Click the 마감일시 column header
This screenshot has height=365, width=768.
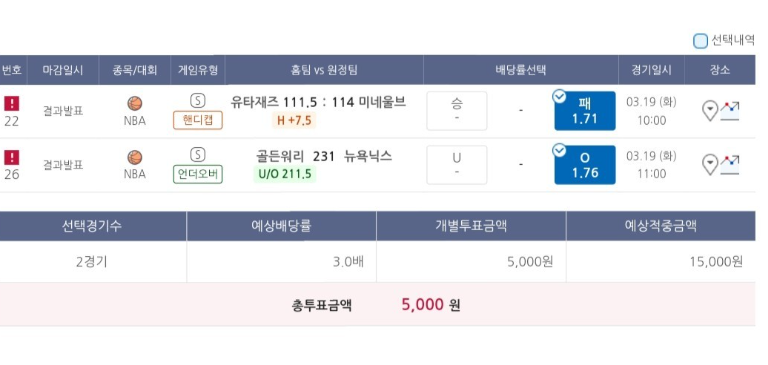[63, 70]
